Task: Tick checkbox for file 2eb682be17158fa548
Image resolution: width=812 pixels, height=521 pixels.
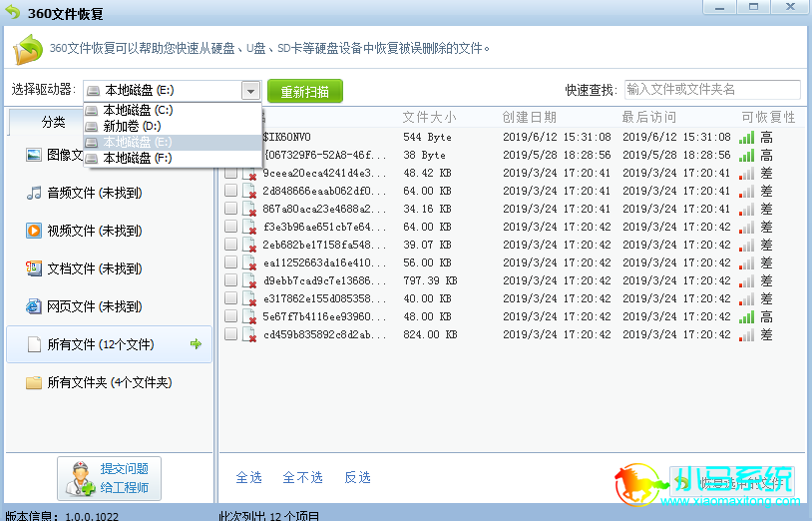Action: pyautogui.click(x=231, y=245)
